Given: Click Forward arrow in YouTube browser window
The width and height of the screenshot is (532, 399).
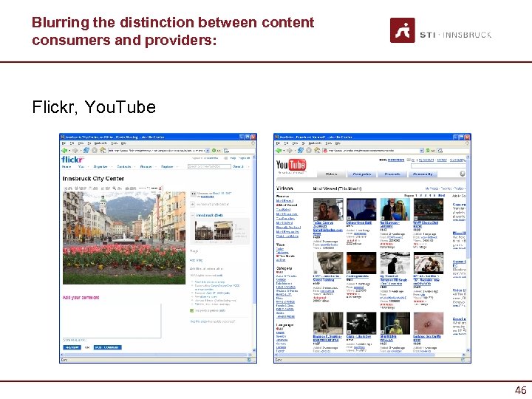Looking at the screenshot, I should pos(290,150).
